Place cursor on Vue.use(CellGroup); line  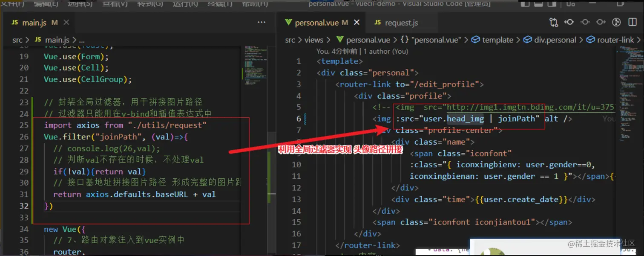(x=88, y=79)
